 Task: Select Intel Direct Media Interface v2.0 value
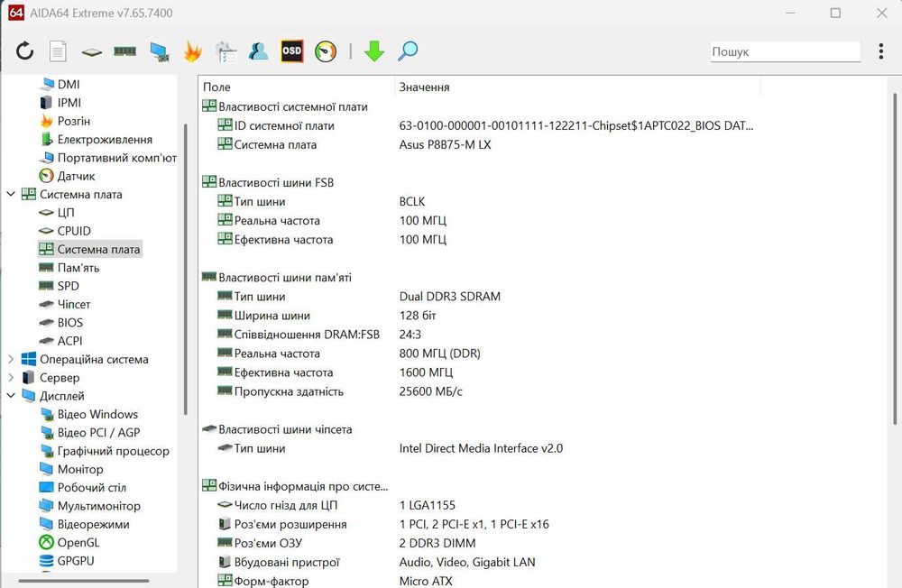[x=481, y=448]
